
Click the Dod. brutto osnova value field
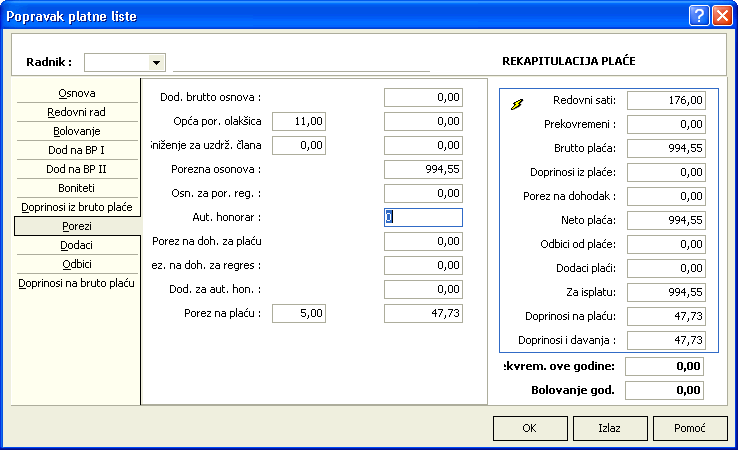(423, 97)
